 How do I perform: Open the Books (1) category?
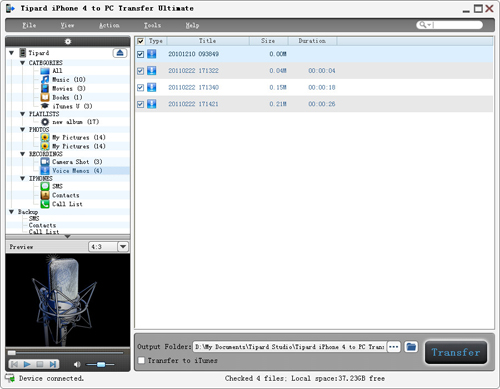click(x=67, y=97)
